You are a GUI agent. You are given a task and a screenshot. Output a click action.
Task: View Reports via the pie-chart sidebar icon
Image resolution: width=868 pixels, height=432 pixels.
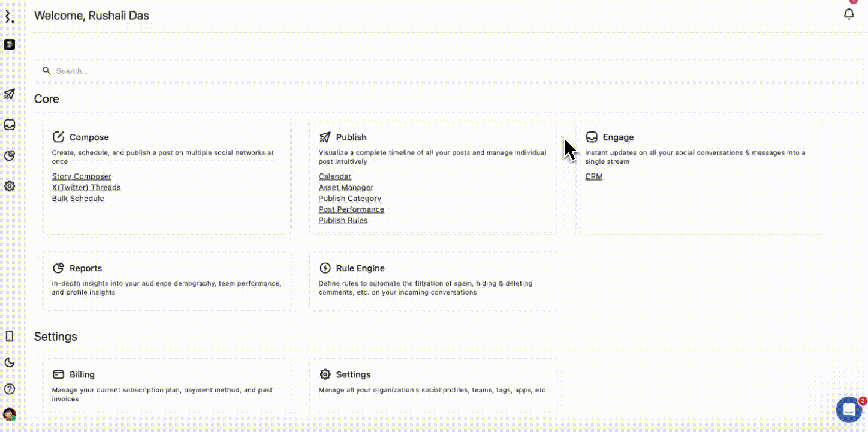pos(9,155)
